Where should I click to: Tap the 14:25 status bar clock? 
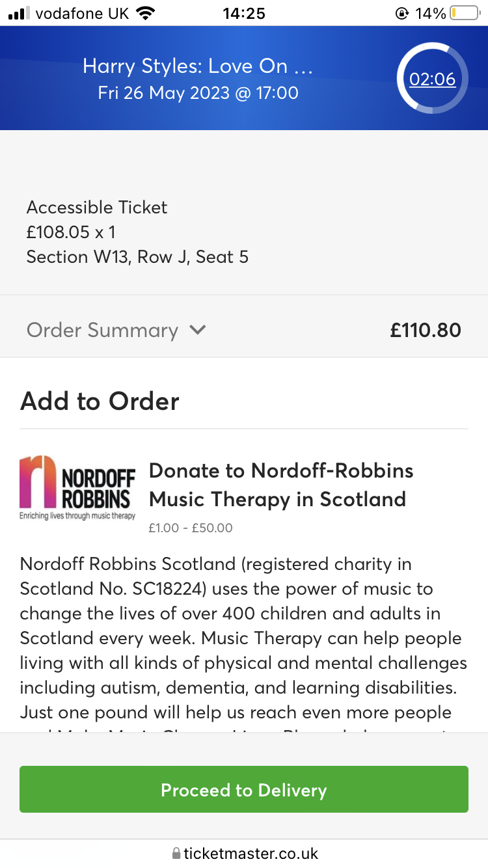(x=243, y=13)
